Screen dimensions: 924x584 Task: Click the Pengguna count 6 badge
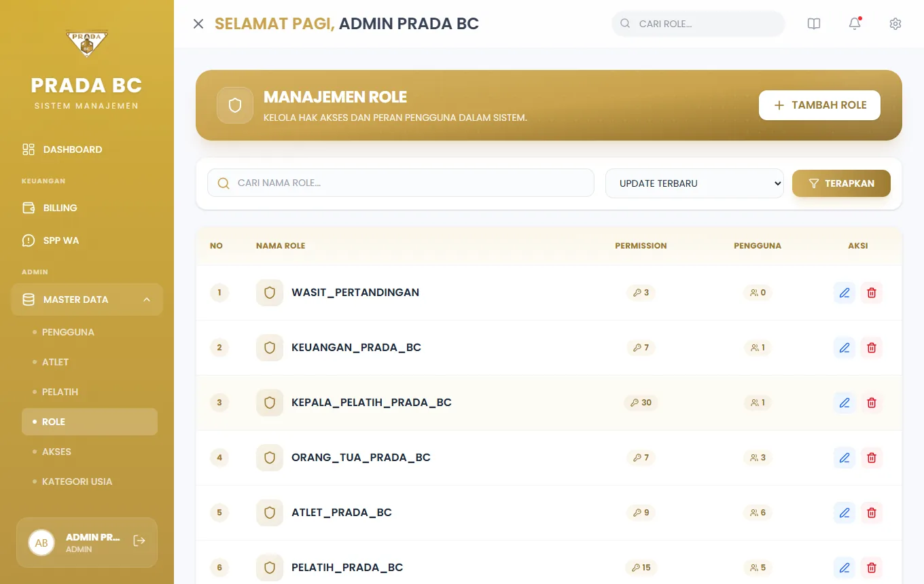pyautogui.click(x=758, y=513)
